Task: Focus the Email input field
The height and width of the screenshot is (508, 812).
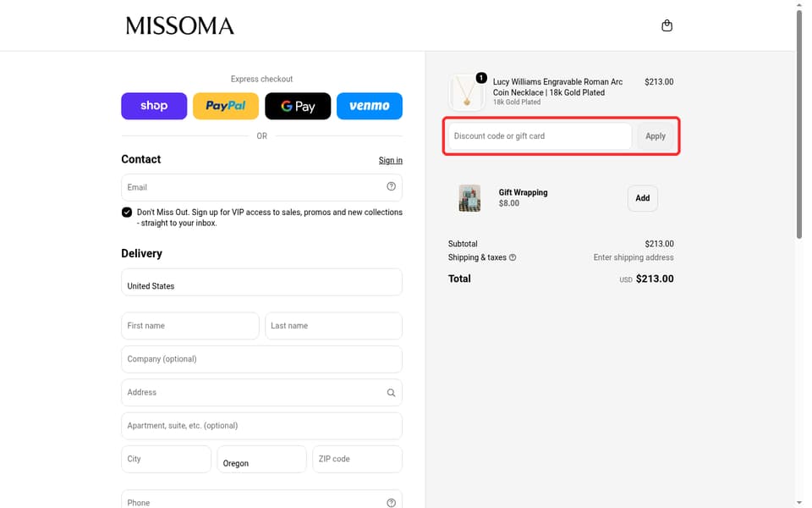Action: point(261,187)
